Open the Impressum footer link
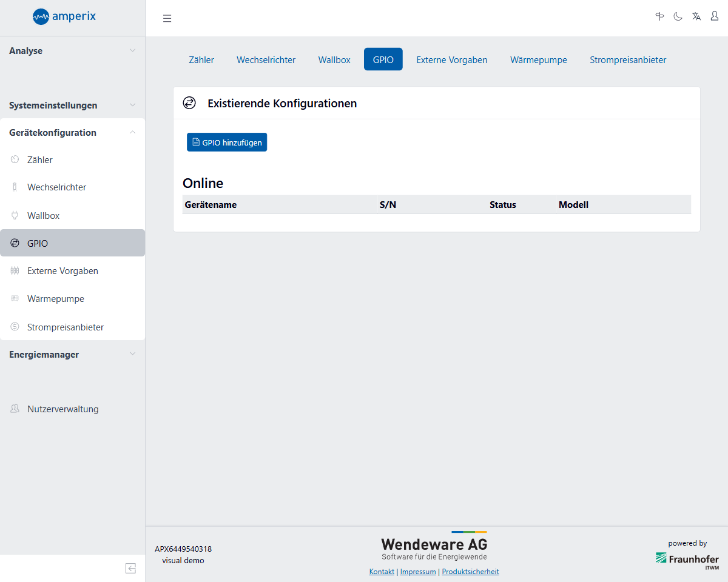The image size is (728, 582). (x=417, y=572)
